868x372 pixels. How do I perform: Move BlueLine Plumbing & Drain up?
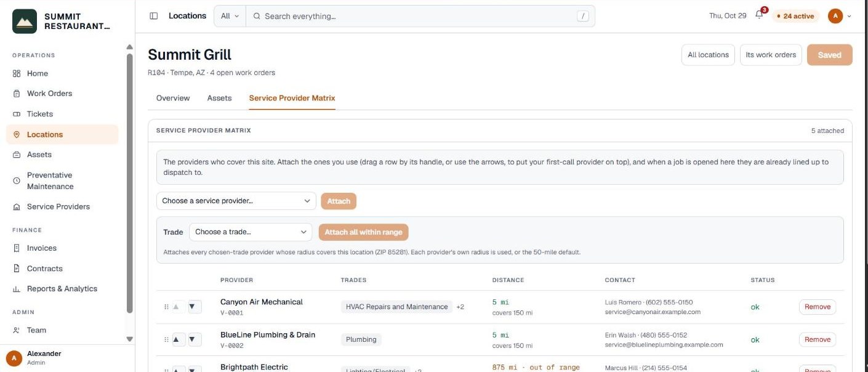(x=177, y=339)
